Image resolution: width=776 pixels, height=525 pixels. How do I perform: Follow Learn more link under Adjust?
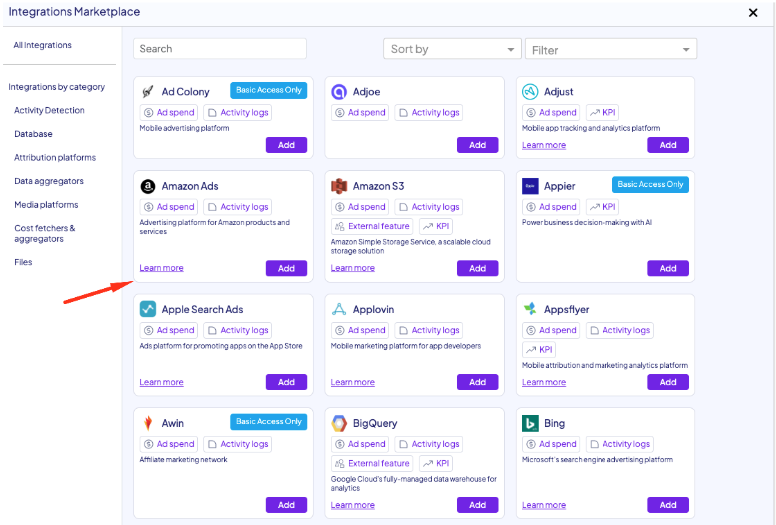point(543,145)
